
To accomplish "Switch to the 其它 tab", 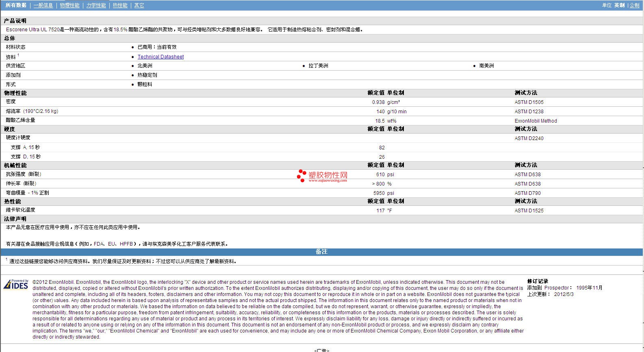I will pos(139,5).
